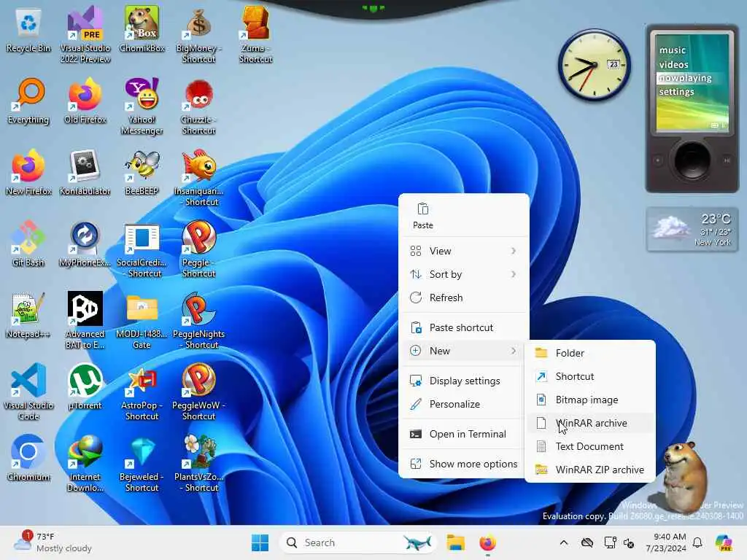The height and width of the screenshot is (560, 747).
Task: Expand the Sort by submenu
Action: click(463, 274)
